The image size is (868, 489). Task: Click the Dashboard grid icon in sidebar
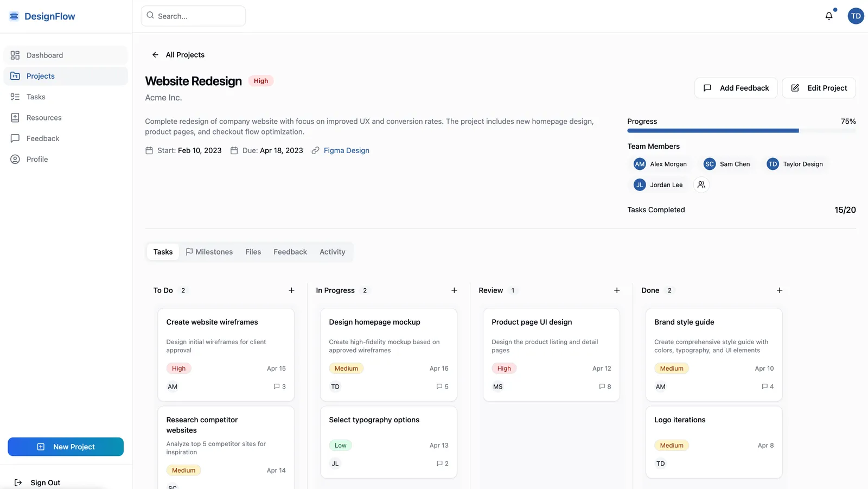15,55
